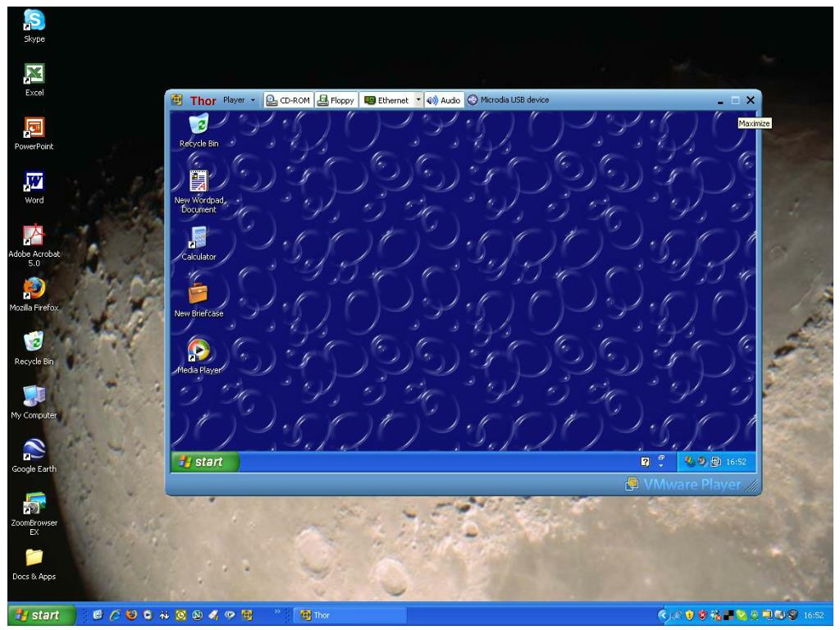Select the Google Earth desktop shortcut

pyautogui.click(x=34, y=456)
